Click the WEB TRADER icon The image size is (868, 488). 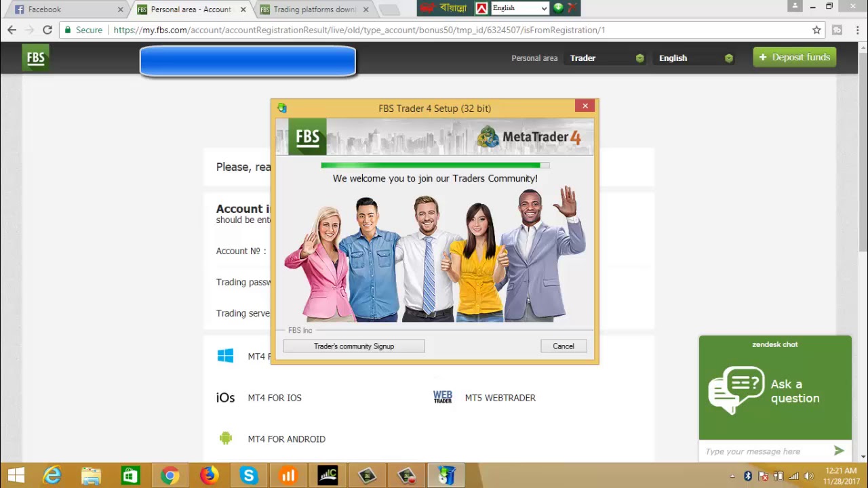point(442,397)
